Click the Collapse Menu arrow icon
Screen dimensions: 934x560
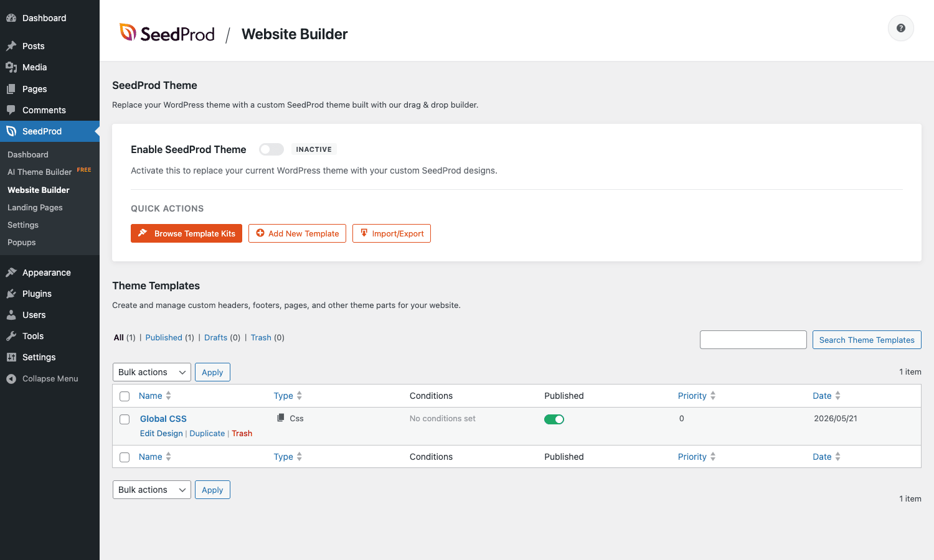(11, 378)
